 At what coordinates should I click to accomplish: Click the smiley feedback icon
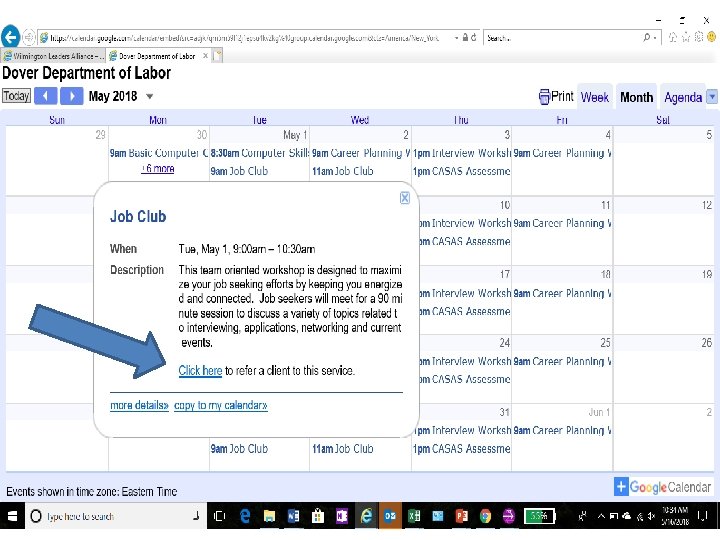[712, 37]
